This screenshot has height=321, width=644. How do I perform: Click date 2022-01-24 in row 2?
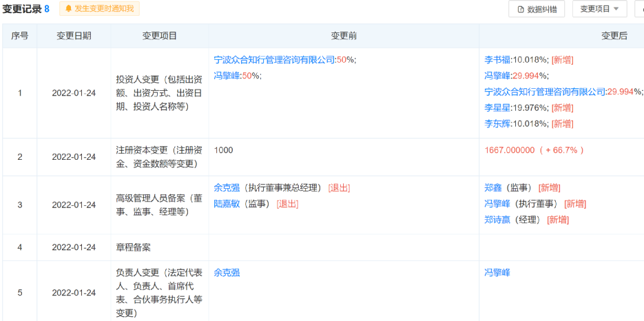pos(74,157)
